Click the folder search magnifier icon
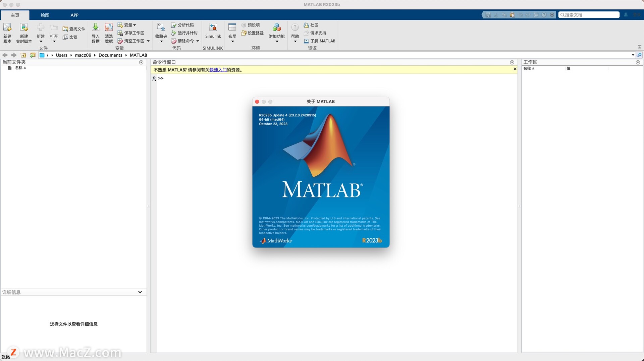 (639, 55)
